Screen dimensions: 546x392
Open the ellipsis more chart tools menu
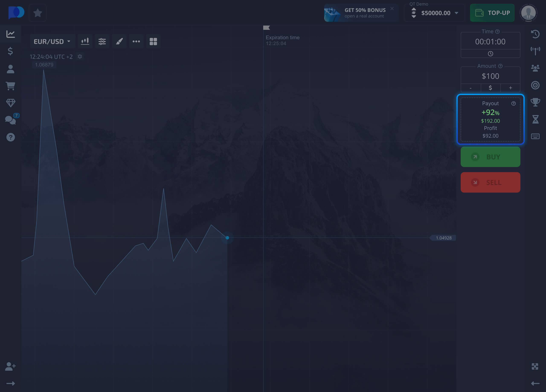click(x=136, y=41)
